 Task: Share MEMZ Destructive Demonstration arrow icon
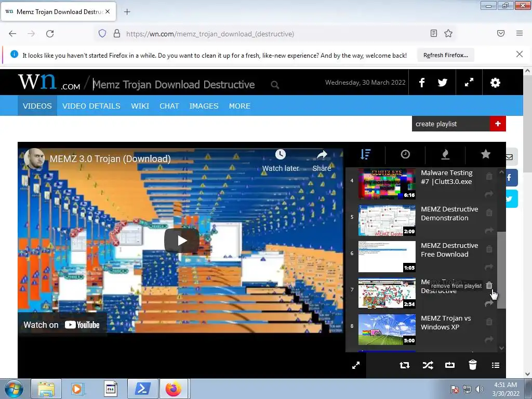pos(489,230)
